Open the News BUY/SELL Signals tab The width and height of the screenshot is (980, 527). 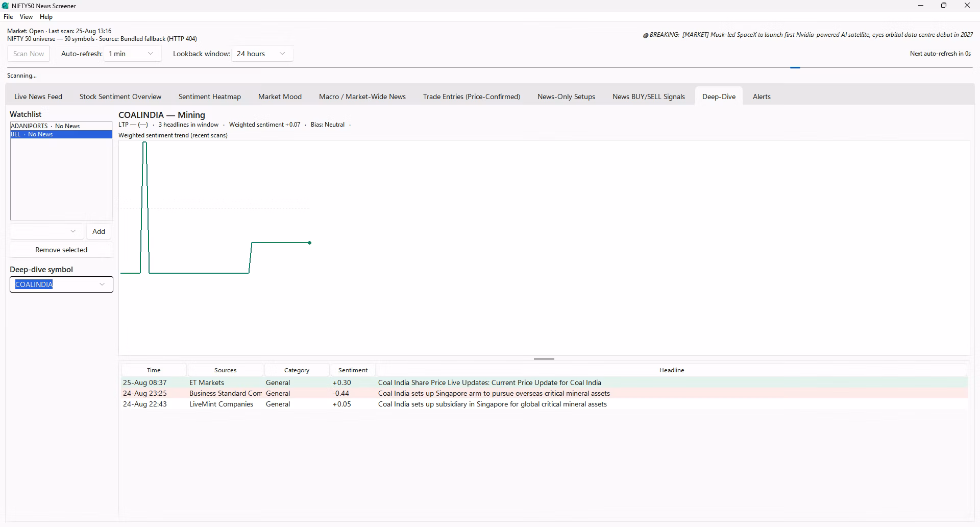pos(649,97)
